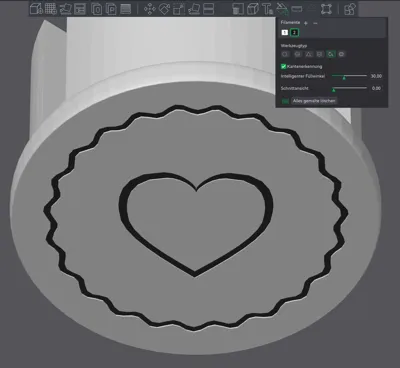Select the Gap fill tool type
400x368 pixels.
click(342, 54)
